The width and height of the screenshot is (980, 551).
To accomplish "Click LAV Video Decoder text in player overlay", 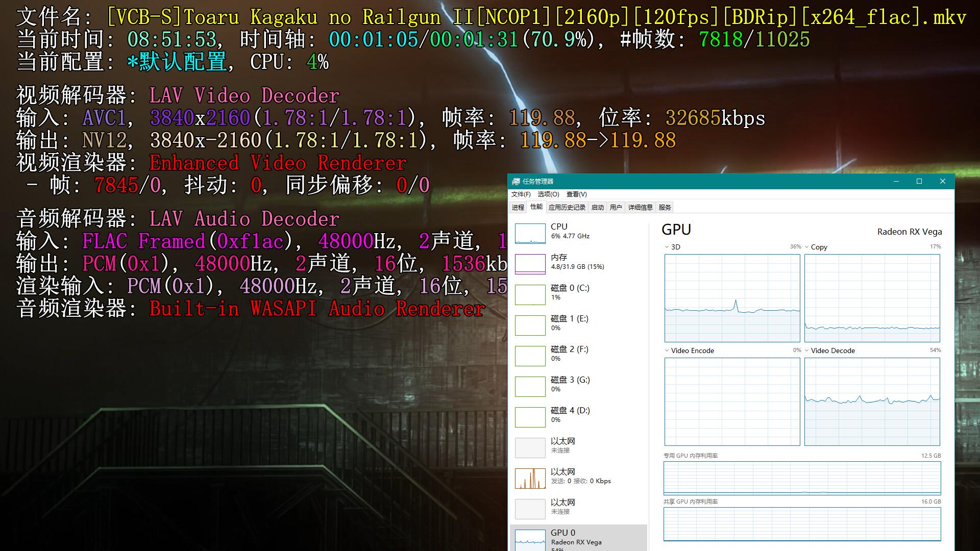I will tap(244, 95).
